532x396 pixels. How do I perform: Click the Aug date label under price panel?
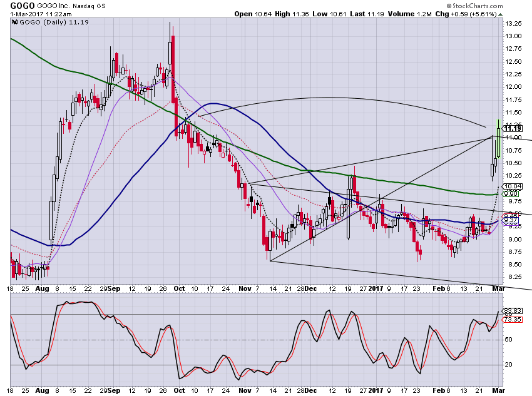pos(42,289)
